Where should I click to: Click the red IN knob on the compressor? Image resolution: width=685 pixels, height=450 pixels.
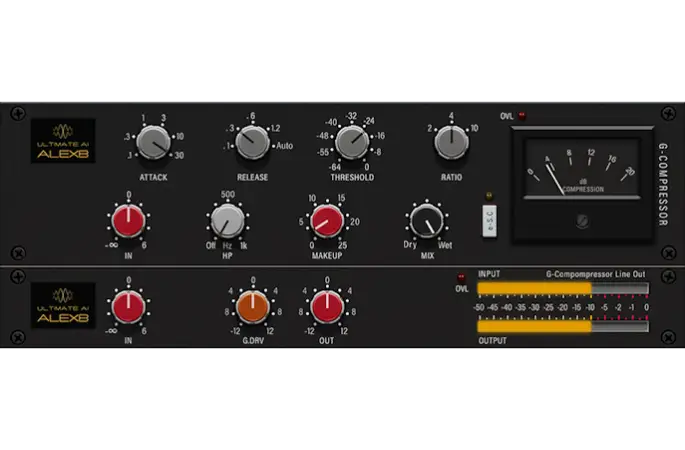coord(128,221)
